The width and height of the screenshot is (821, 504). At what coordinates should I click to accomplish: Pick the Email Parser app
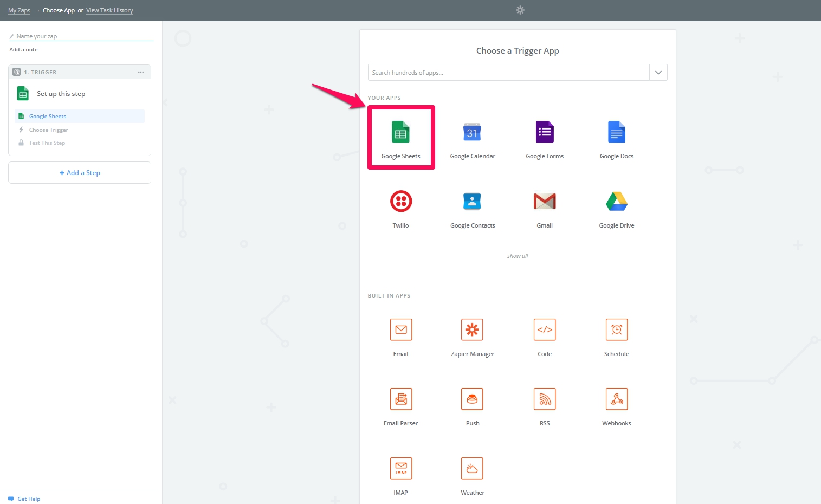point(400,399)
